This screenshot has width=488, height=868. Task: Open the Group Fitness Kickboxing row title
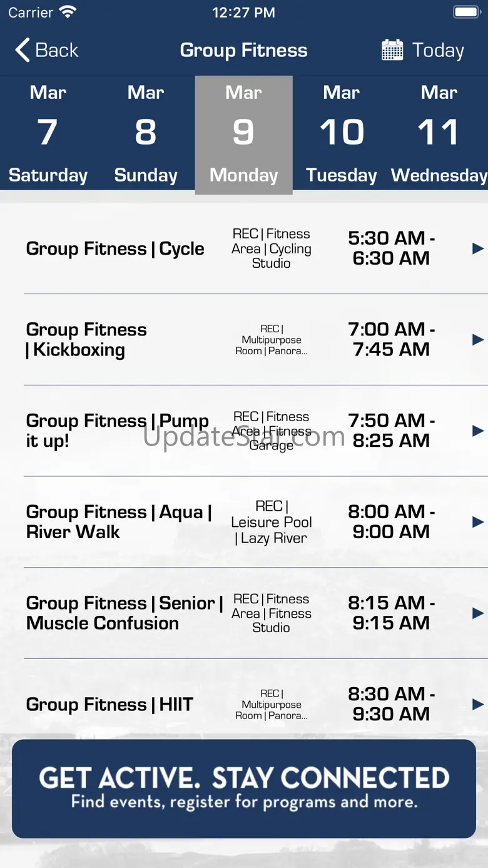click(86, 340)
